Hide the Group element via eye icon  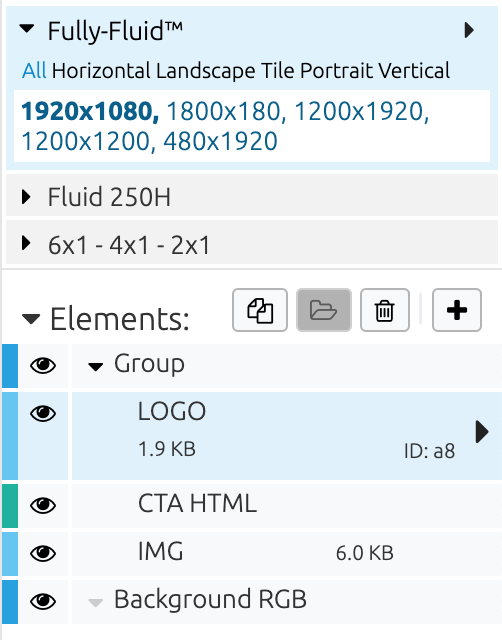pos(43,366)
